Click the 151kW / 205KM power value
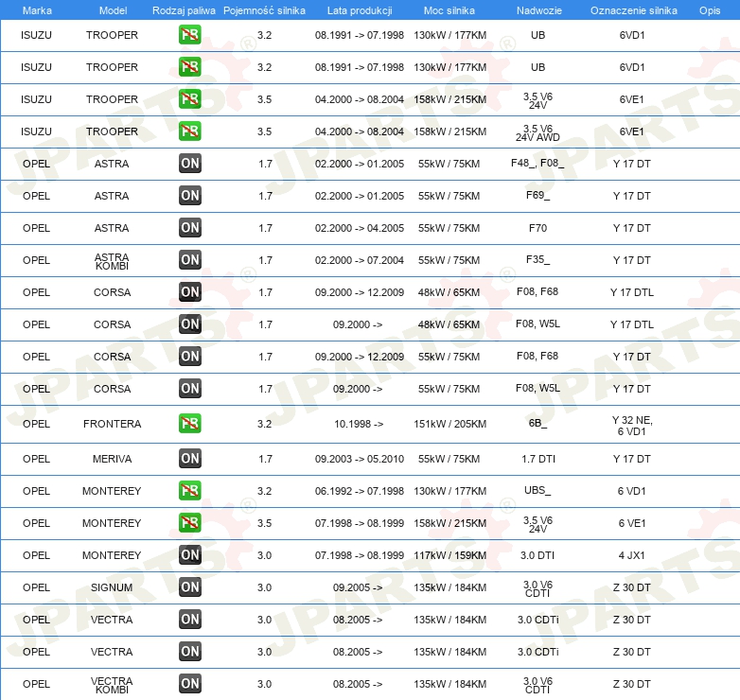This screenshot has width=740, height=700. point(449,424)
